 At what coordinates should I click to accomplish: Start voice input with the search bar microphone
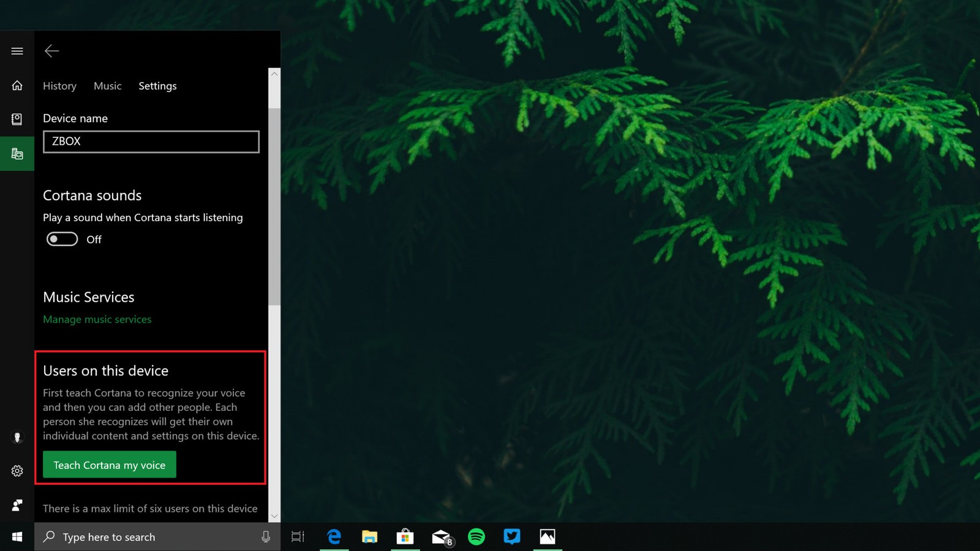266,537
